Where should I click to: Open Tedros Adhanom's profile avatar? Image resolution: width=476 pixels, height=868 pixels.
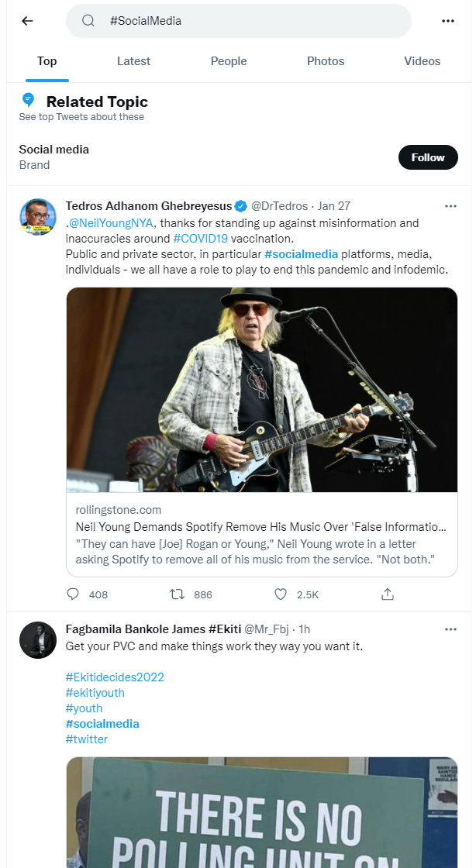pyautogui.click(x=37, y=217)
